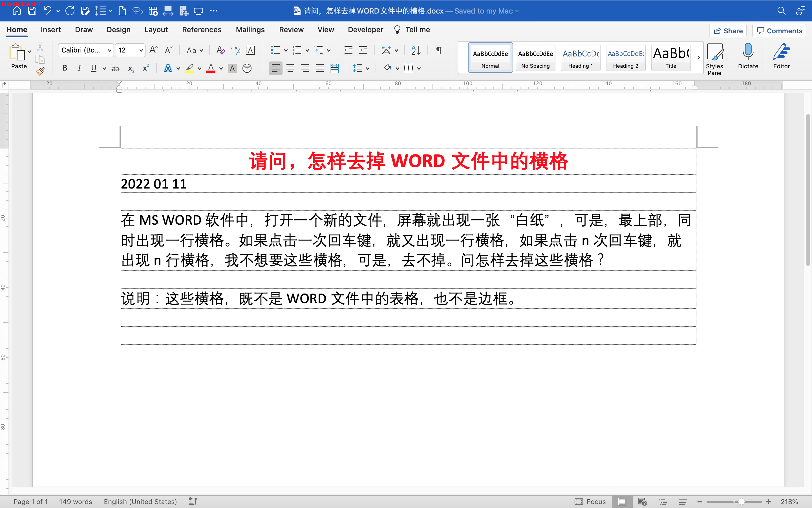Viewport: 812px width, 508px height.
Task: Increase paragraph indent
Action: [363, 50]
